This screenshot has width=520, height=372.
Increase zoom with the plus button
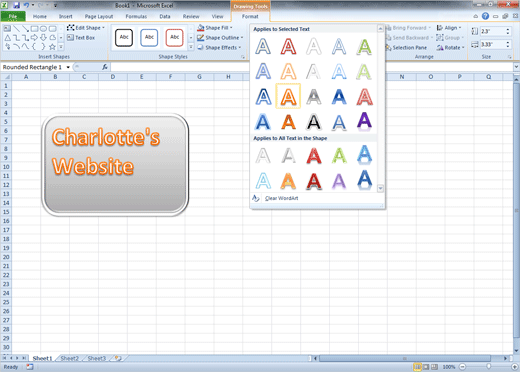pyautogui.click(x=515, y=367)
